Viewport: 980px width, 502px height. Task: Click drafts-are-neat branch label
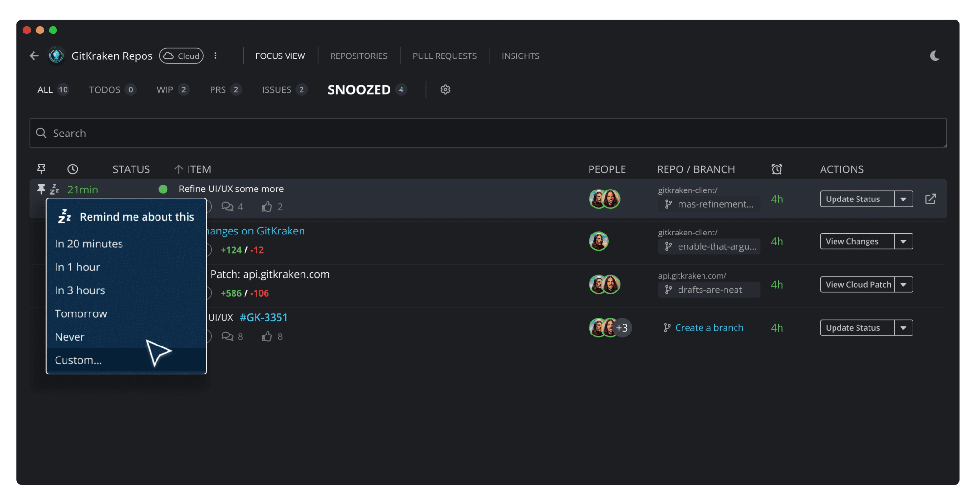click(x=709, y=290)
